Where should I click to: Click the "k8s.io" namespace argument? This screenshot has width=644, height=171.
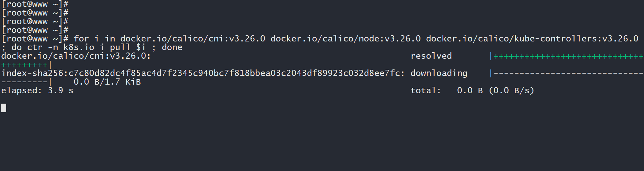click(x=79, y=47)
